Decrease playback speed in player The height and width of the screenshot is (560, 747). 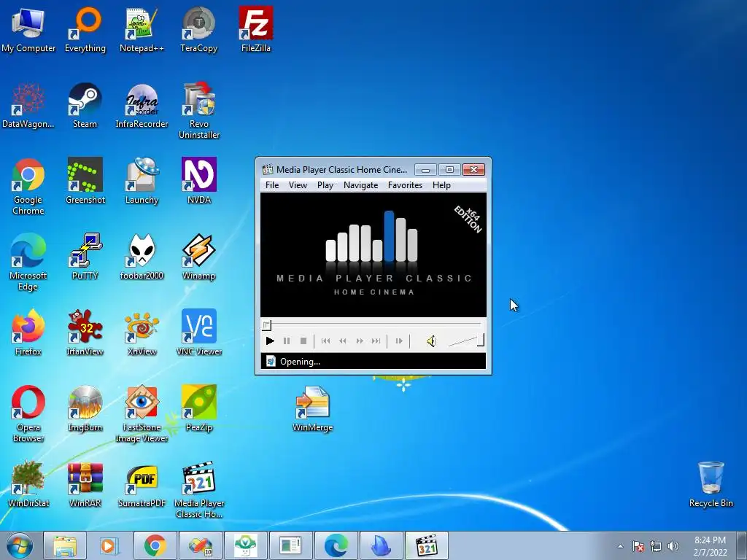(343, 341)
